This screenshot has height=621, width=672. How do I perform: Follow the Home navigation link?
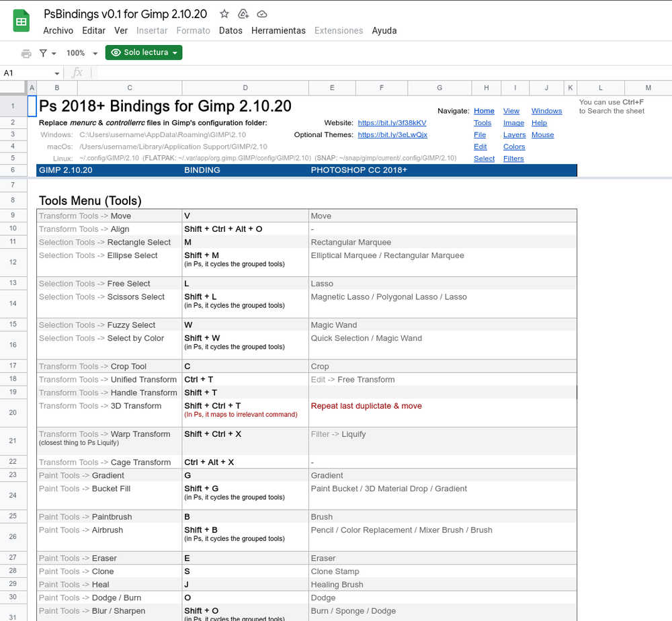pyautogui.click(x=484, y=111)
